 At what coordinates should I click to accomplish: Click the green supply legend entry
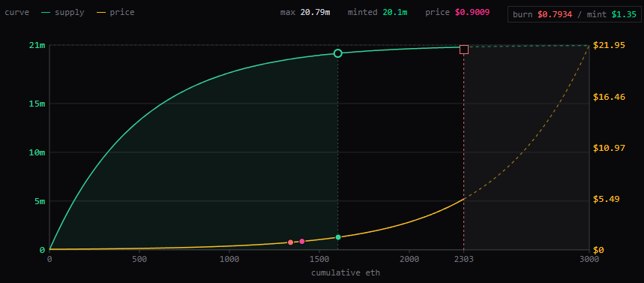tap(62, 12)
